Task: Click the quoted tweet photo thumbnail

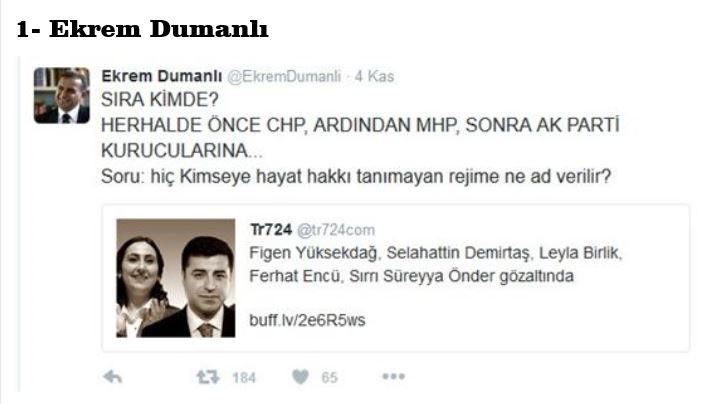Action: point(176,278)
